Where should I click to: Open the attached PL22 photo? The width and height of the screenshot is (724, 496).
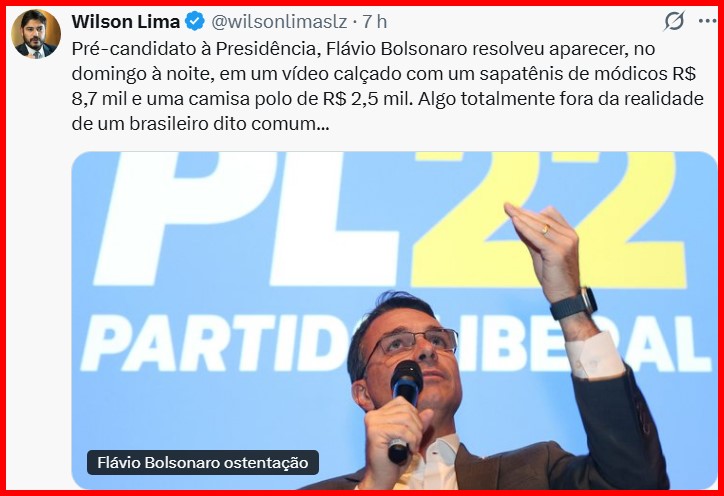coord(394,320)
